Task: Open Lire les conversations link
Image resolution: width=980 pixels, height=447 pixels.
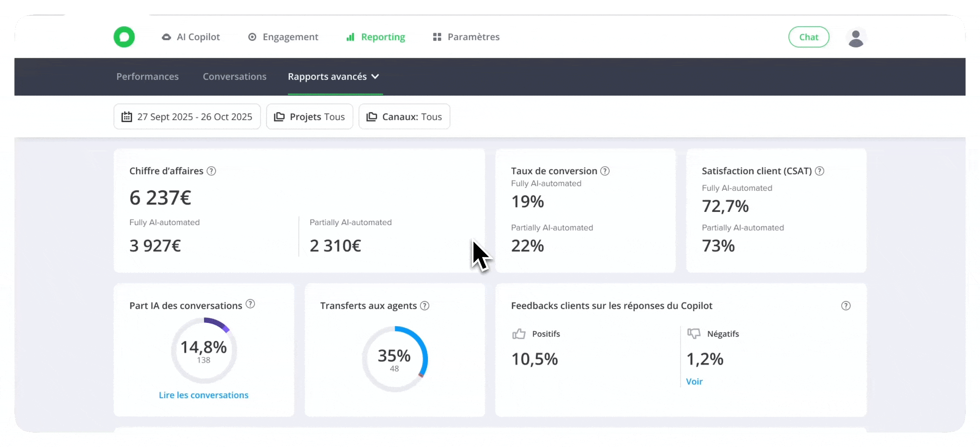Action: 203,395
